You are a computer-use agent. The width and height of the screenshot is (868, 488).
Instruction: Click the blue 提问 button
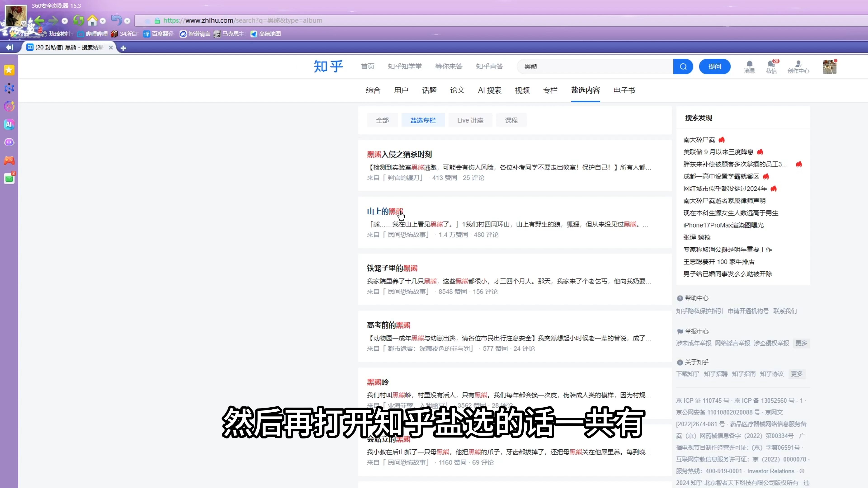714,66
